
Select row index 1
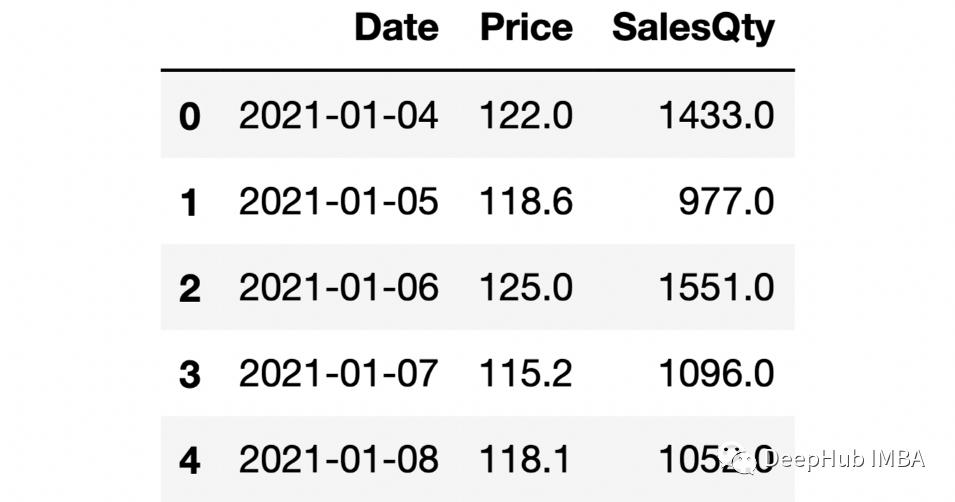point(189,202)
